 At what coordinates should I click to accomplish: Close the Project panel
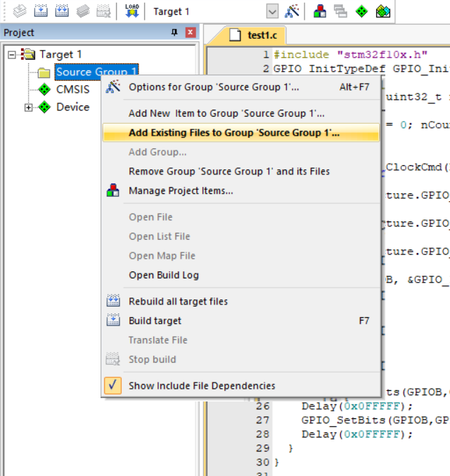pos(191,32)
